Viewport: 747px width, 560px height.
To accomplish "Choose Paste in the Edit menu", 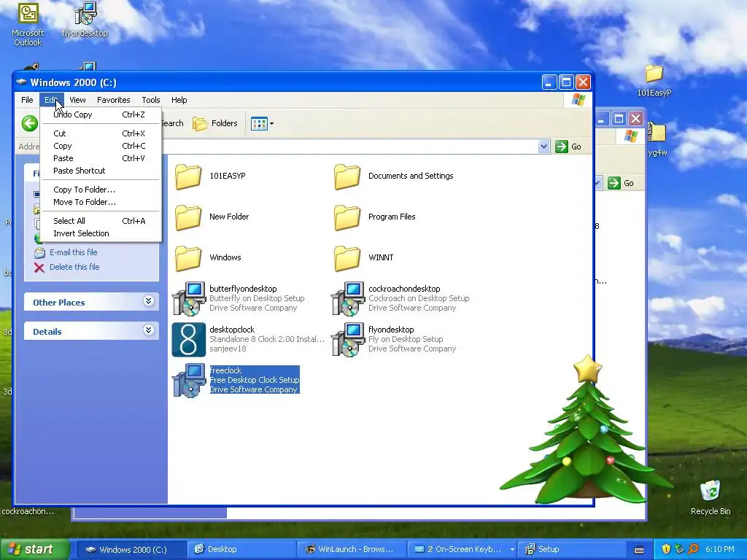I will coord(101,158).
